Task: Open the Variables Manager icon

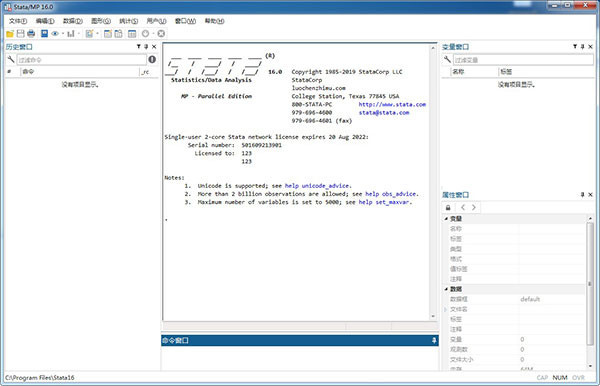Action: (132, 34)
